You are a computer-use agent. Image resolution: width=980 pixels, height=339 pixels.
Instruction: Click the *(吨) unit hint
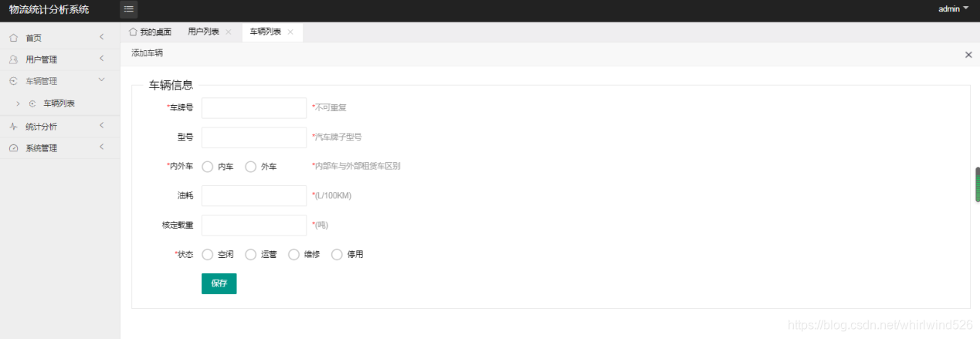point(320,225)
